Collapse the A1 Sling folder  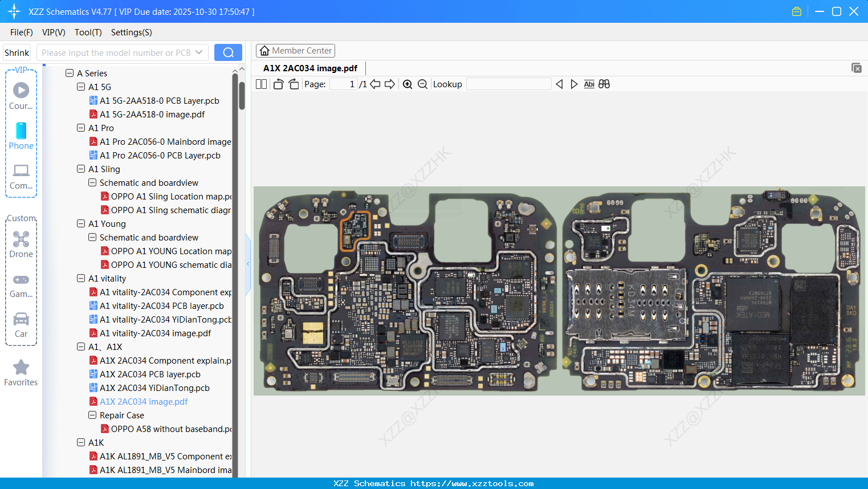pyautogui.click(x=81, y=169)
